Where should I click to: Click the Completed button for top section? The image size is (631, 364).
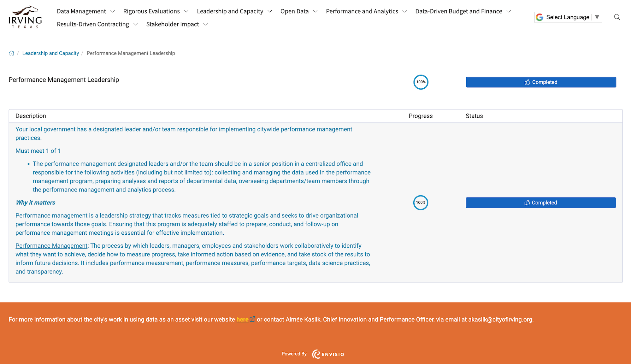(541, 82)
